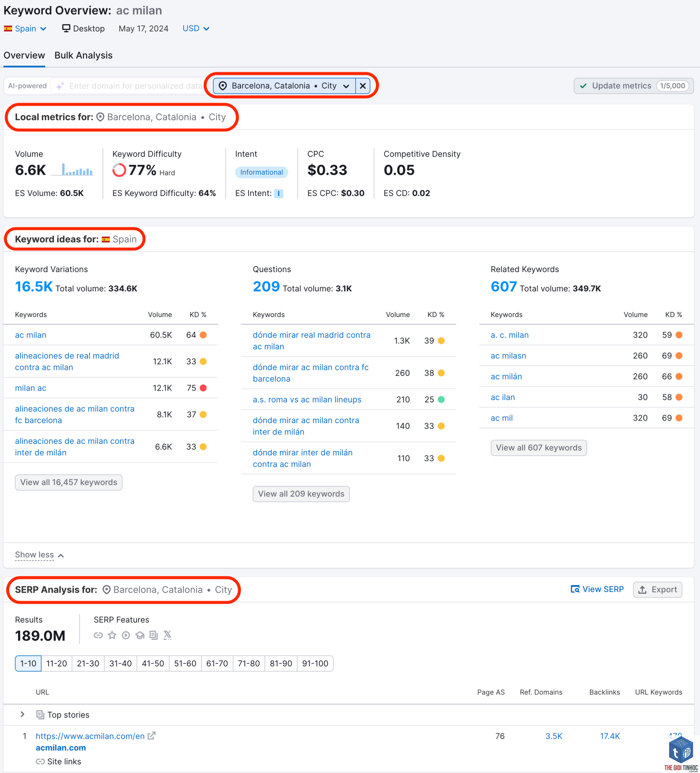Click the Knowledge panel SERP feature icon
This screenshot has height=773, width=700.
[x=140, y=635]
